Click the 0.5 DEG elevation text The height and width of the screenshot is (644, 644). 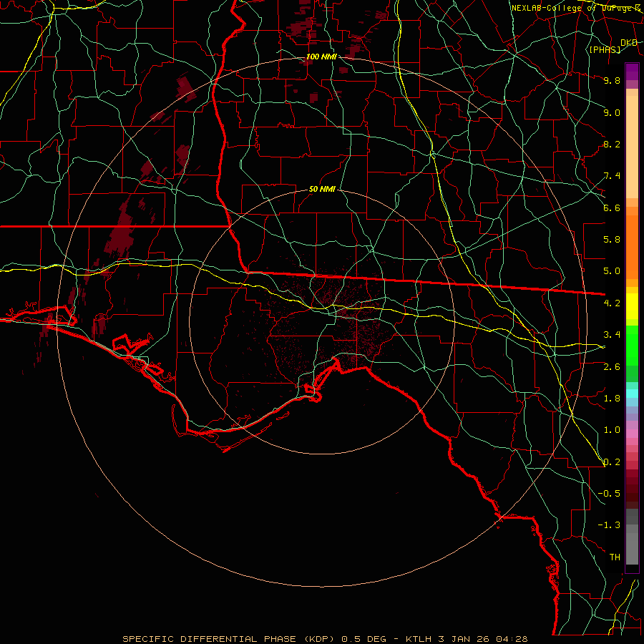[366, 639]
